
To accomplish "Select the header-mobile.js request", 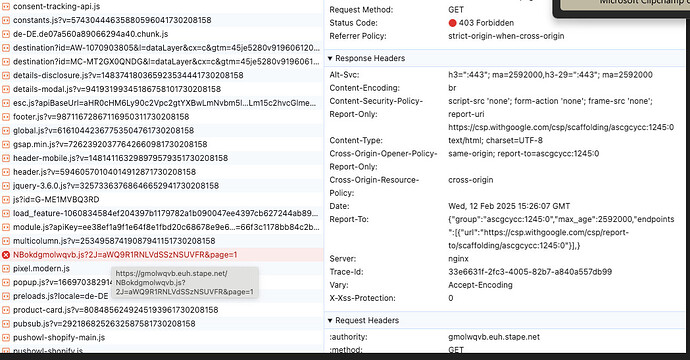I will (x=161, y=158).
